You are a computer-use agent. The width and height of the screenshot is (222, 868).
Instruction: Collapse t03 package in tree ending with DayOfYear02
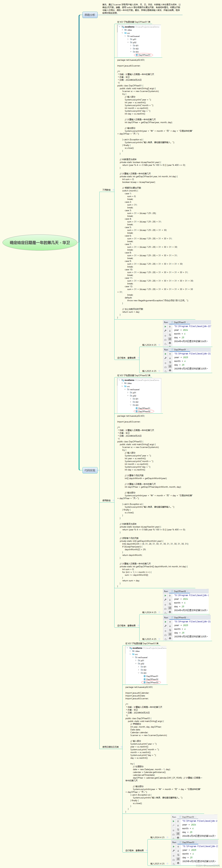(131, 405)
